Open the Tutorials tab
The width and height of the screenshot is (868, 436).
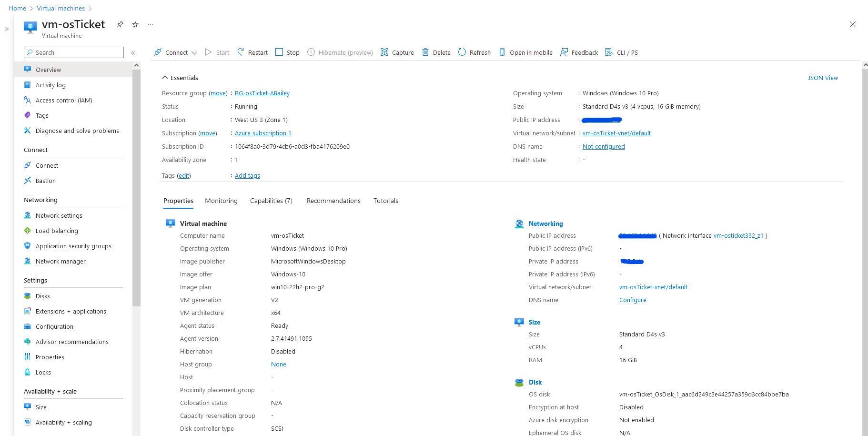coord(386,201)
